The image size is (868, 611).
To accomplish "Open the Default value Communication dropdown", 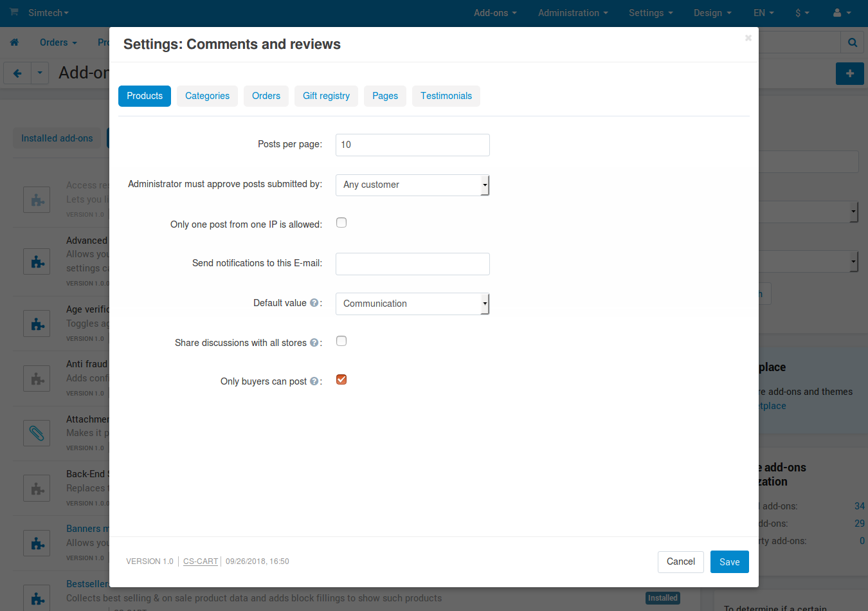I will (413, 304).
